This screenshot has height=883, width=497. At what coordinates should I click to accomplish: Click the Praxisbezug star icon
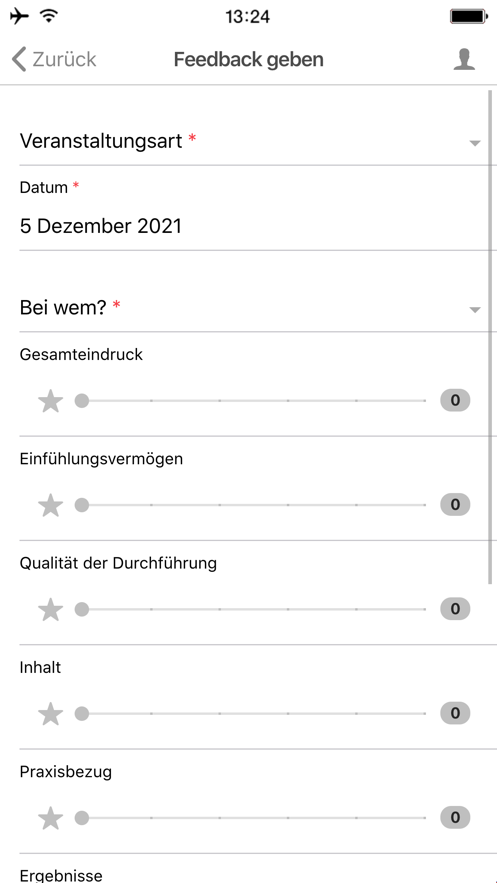point(50,818)
